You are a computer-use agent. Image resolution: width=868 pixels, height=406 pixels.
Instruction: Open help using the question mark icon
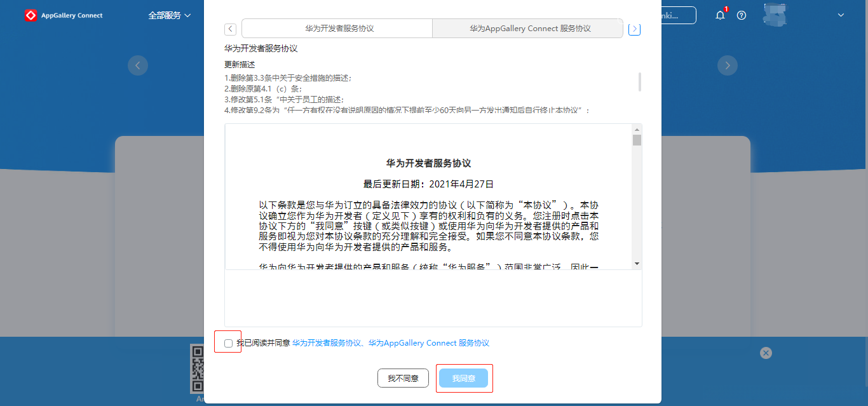point(741,15)
